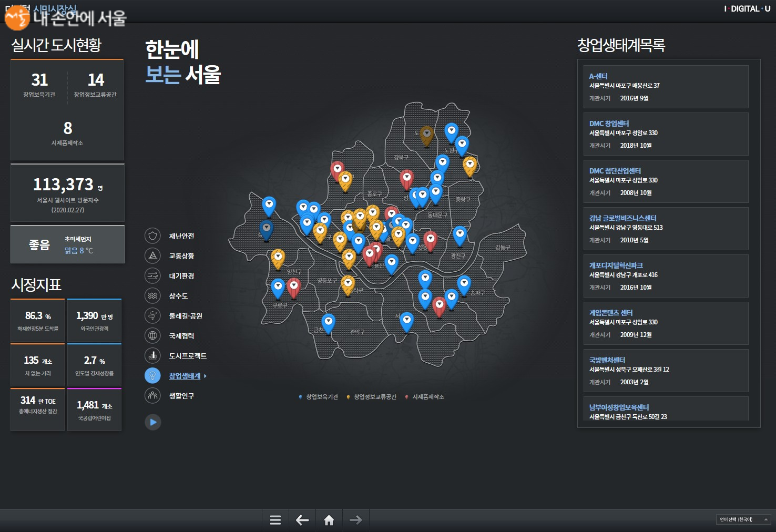
Task: Go back using the left arrow
Action: 302,520
